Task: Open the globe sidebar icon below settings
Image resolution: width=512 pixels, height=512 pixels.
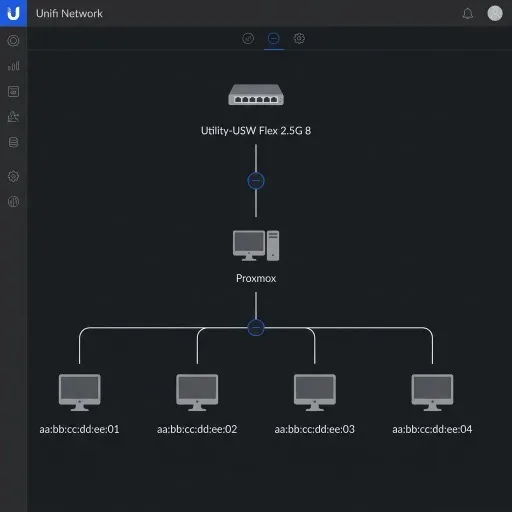Action: point(13,201)
